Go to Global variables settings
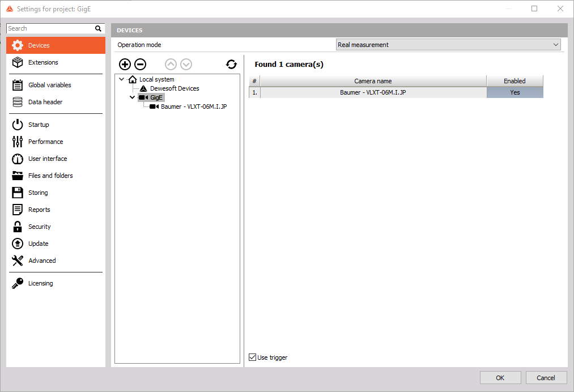Screen dimensions: 574x392 click(56, 85)
